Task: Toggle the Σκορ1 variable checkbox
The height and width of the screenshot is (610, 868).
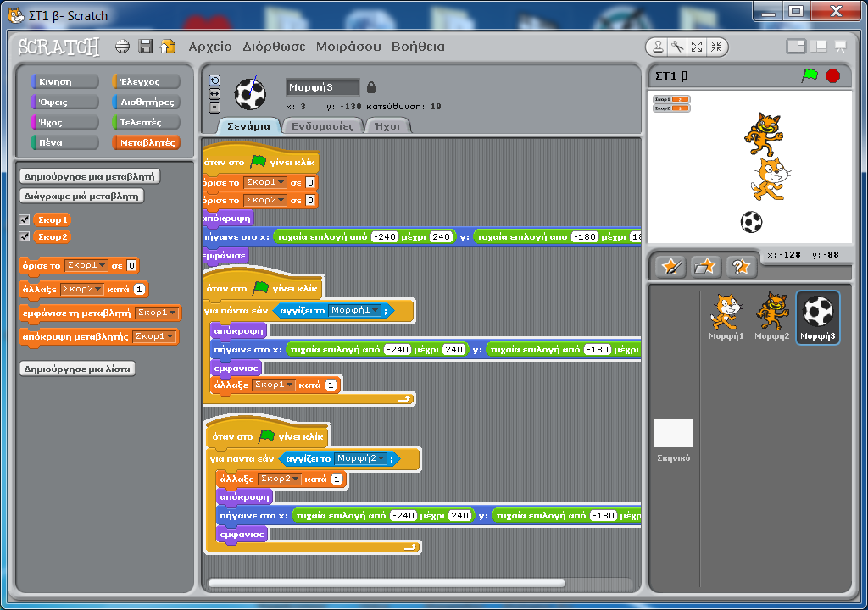Action: 25,219
